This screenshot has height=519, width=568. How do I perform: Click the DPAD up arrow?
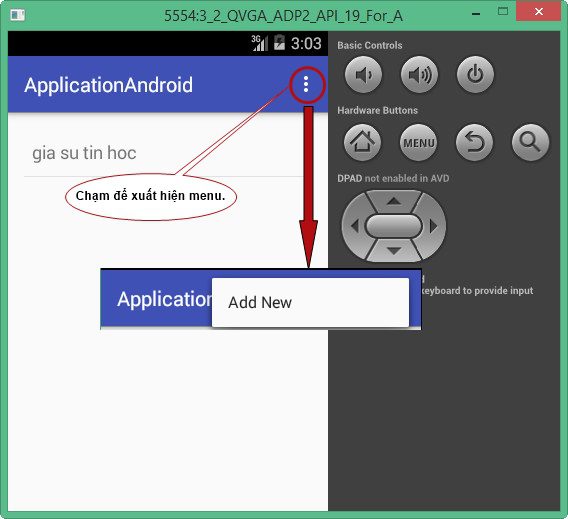(394, 201)
